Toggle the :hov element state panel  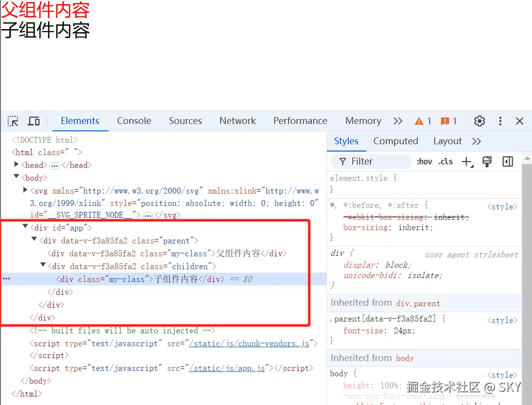[x=424, y=162]
